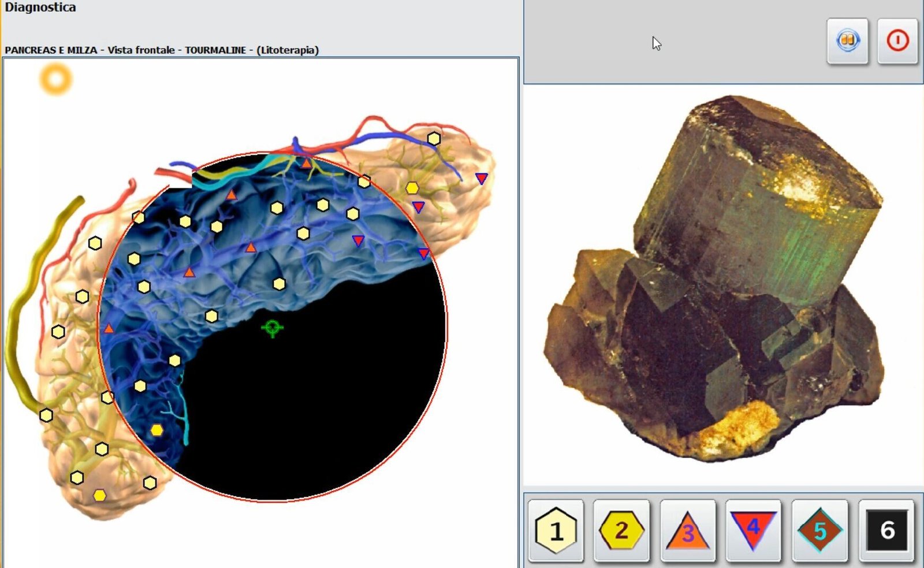Select the brown diamond level 5 button

[819, 530]
